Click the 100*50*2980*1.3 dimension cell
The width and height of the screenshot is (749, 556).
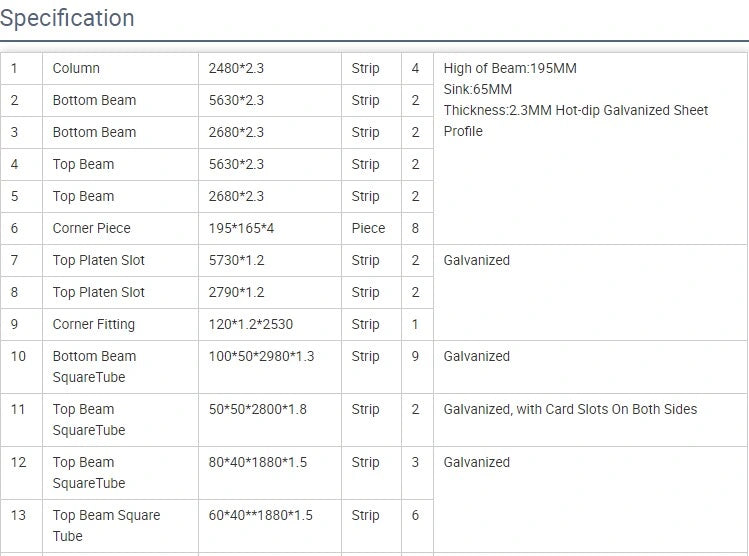[x=261, y=356]
